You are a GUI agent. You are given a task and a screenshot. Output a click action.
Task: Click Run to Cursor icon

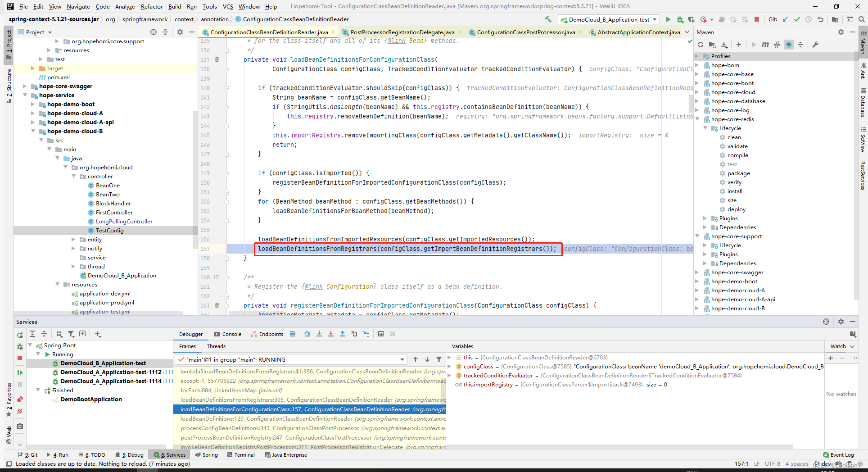[x=366, y=334]
